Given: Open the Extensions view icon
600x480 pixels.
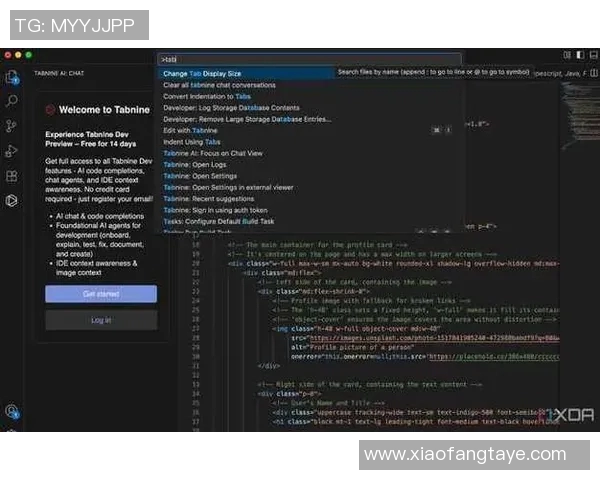Looking at the screenshot, I should click(x=11, y=176).
